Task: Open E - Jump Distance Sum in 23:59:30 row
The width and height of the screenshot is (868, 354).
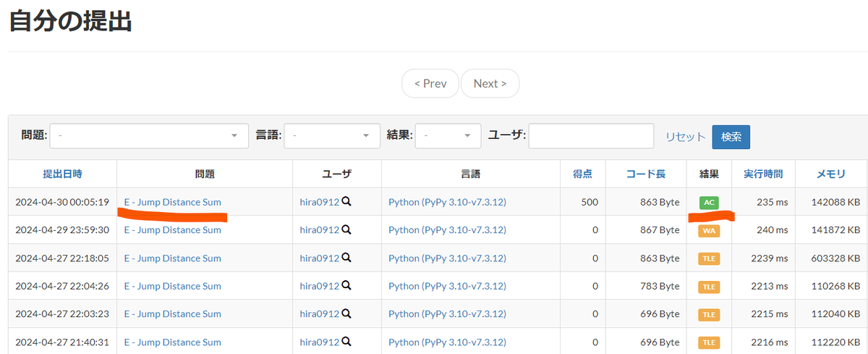Action: click(x=173, y=229)
